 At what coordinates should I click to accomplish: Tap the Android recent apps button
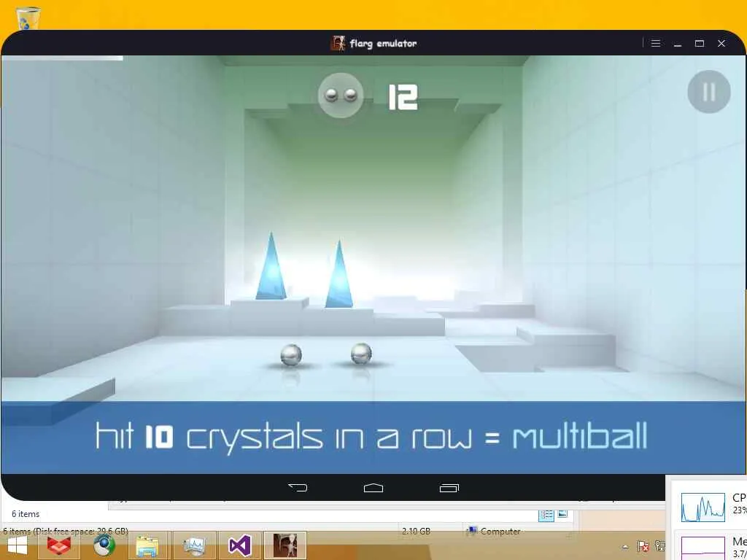449,488
